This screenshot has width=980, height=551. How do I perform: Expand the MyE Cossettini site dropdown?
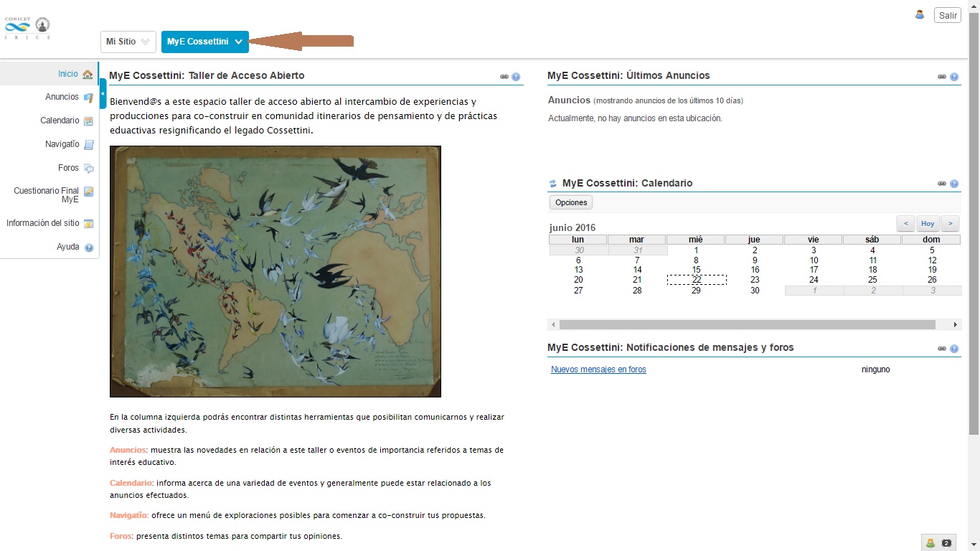(x=204, y=42)
